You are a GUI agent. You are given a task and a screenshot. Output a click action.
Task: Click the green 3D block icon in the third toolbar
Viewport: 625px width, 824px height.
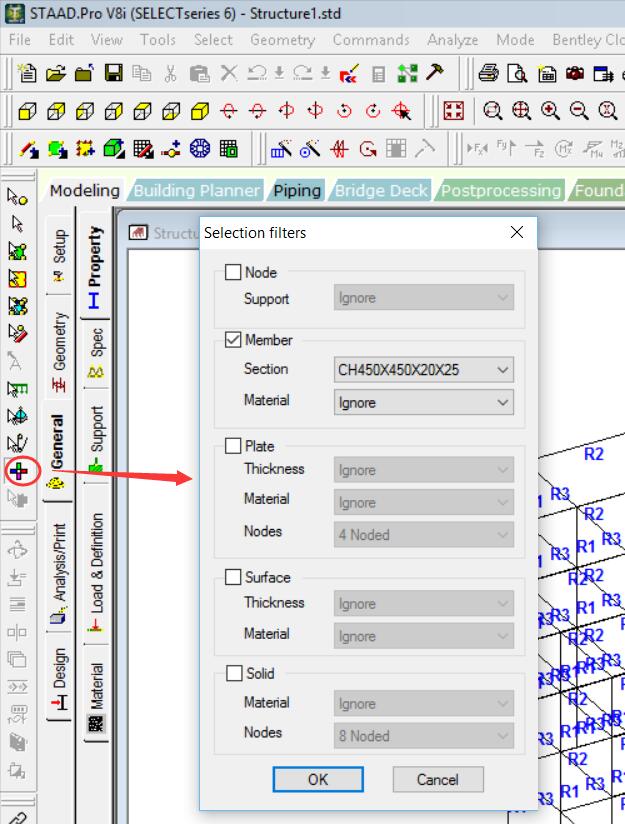coord(114,149)
